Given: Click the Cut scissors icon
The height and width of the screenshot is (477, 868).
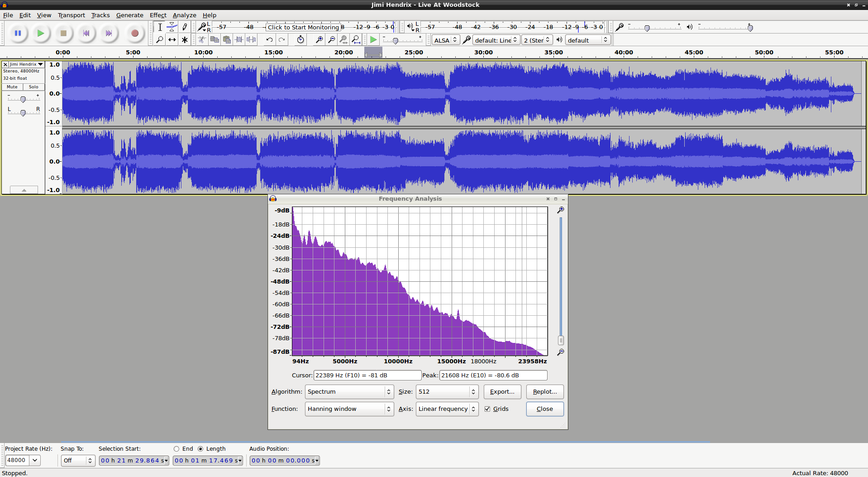Looking at the screenshot, I should click(x=202, y=40).
